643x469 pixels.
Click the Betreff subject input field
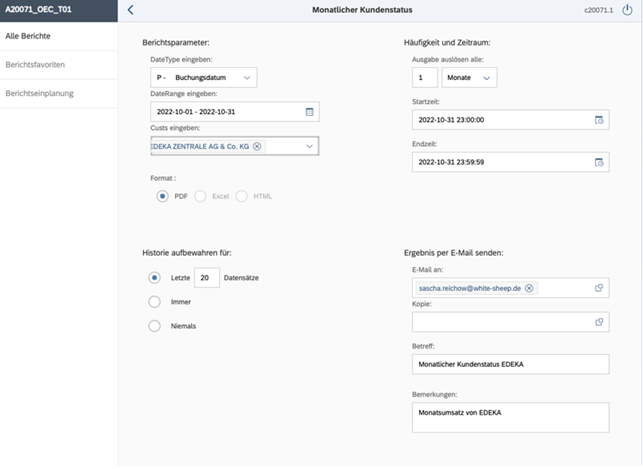coord(509,364)
